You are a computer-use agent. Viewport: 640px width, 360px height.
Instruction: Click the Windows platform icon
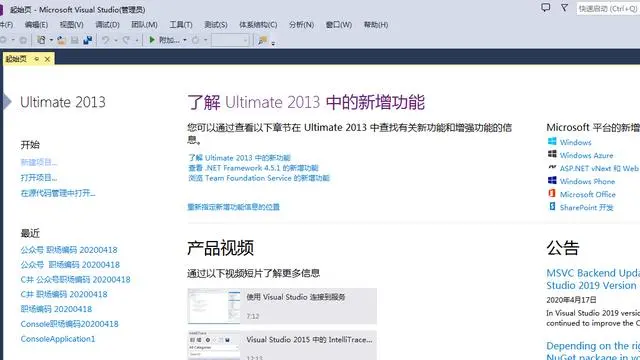[552, 141]
